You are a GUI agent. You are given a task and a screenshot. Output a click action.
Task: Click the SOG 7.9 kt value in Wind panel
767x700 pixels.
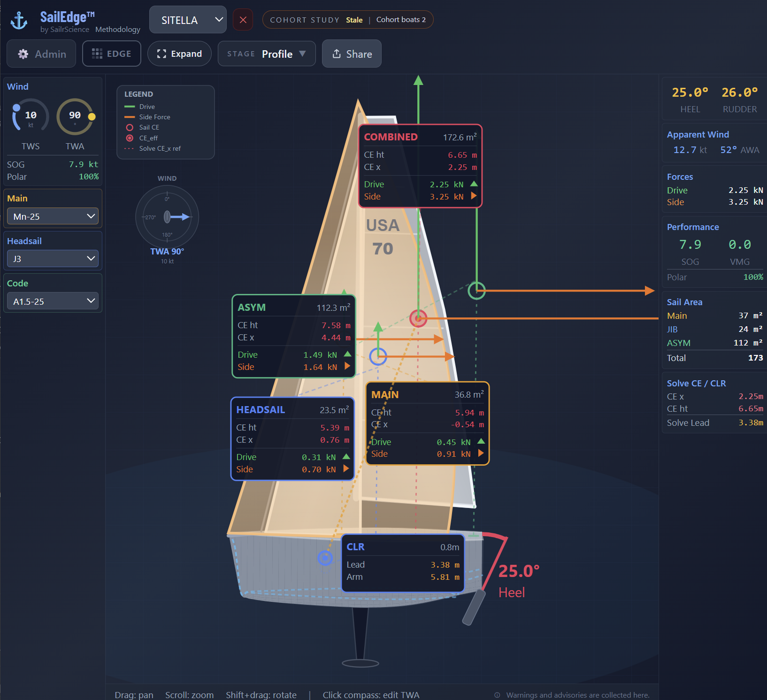(x=84, y=164)
